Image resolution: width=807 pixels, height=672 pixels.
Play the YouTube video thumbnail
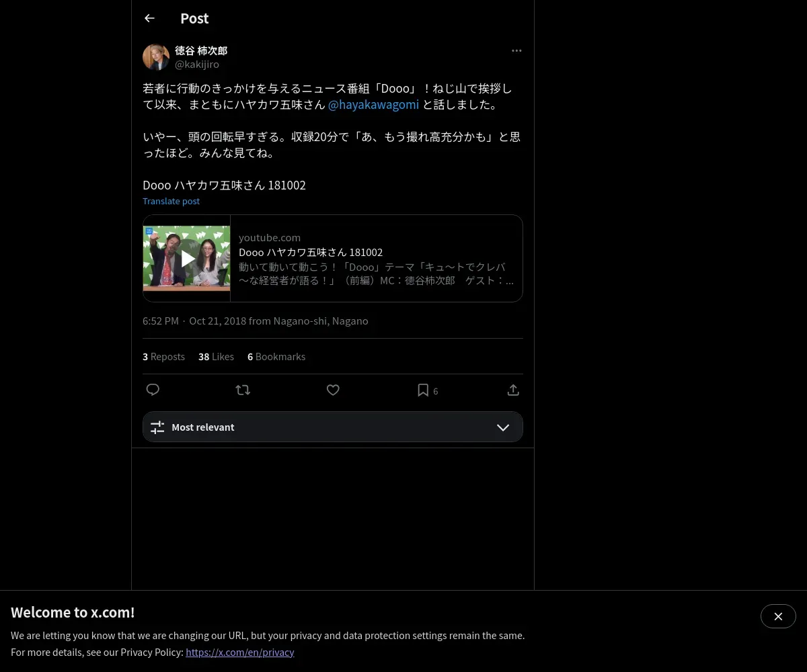coord(187,259)
